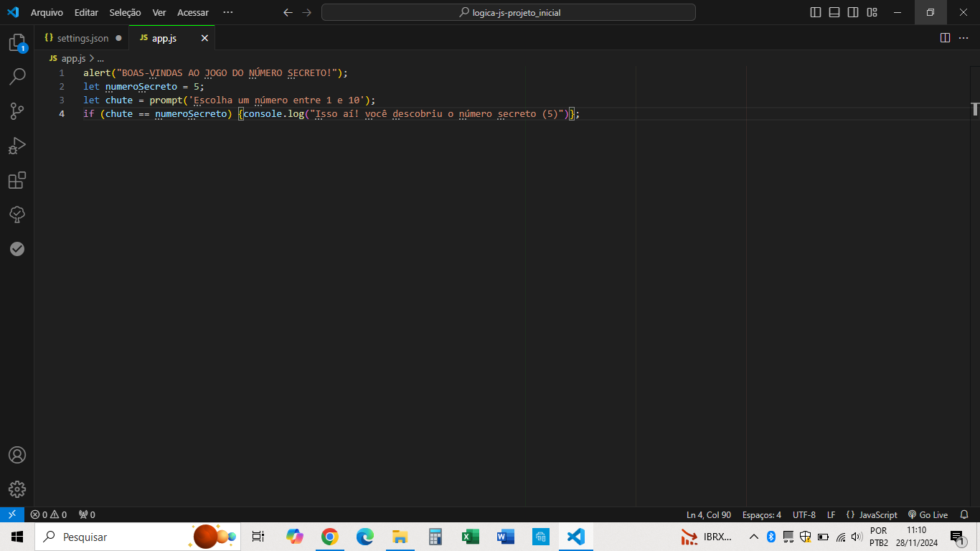
Task: Toggle the secondary side bar layout
Action: pyautogui.click(x=853, y=12)
